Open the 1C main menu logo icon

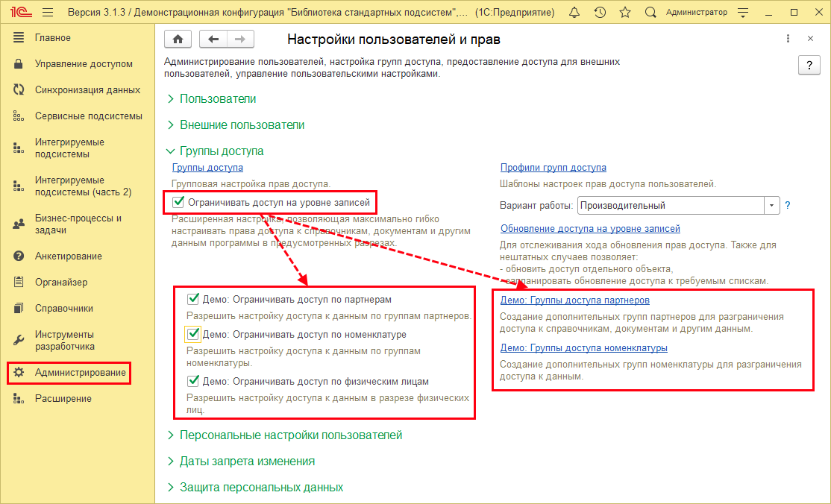21,12
